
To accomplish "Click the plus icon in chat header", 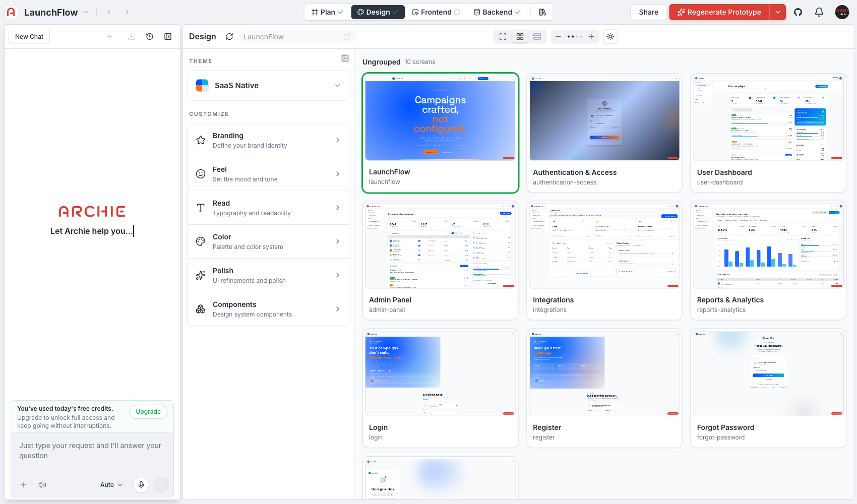I will coord(109,37).
